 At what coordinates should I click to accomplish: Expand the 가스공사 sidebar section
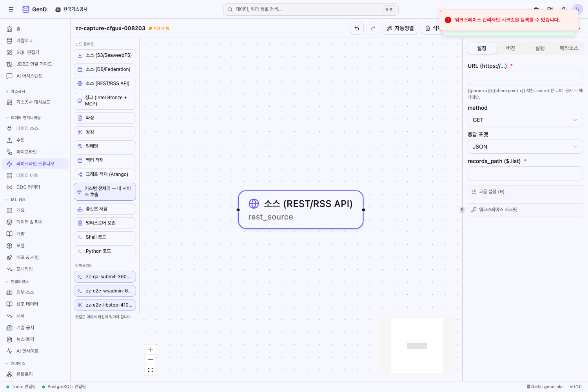(x=16, y=91)
